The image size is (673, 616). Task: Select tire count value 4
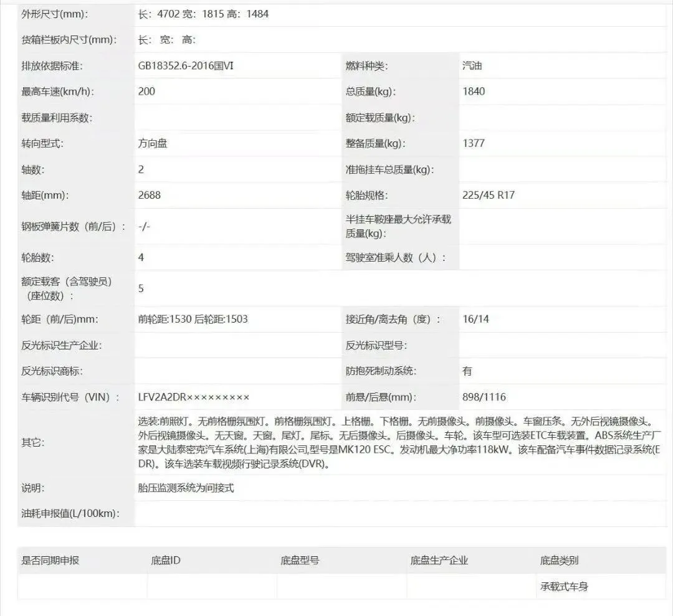click(141, 257)
